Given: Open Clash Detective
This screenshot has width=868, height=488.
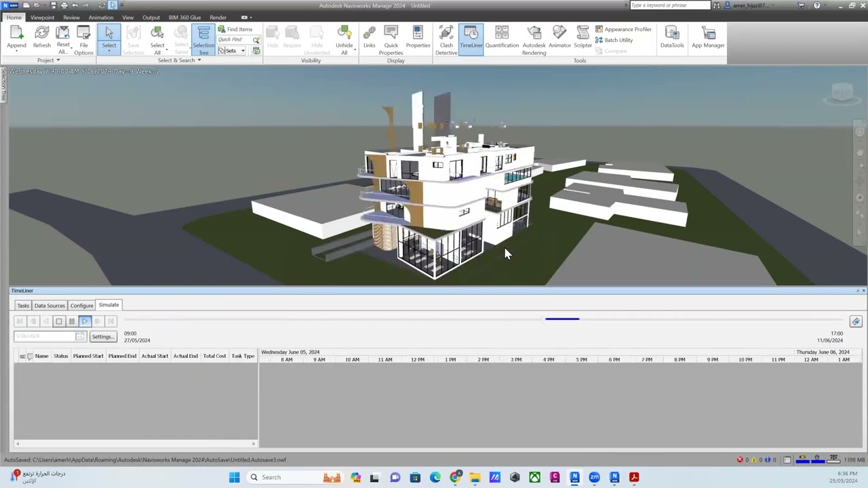Looking at the screenshot, I should tap(446, 40).
